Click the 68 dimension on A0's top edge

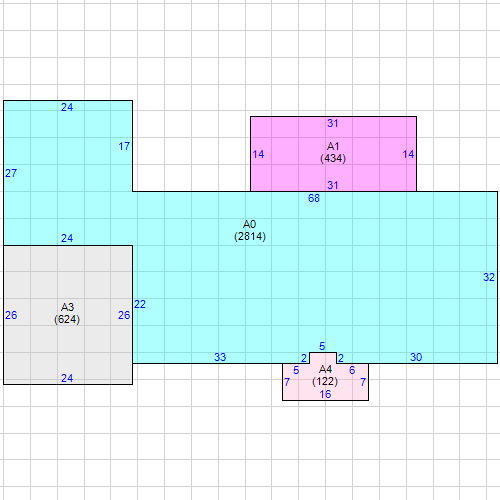click(x=314, y=198)
